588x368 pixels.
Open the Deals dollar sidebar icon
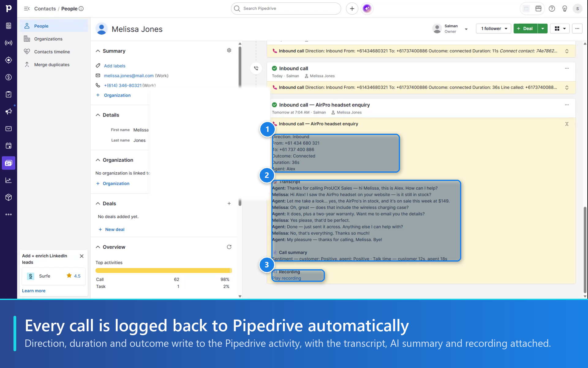[9, 77]
